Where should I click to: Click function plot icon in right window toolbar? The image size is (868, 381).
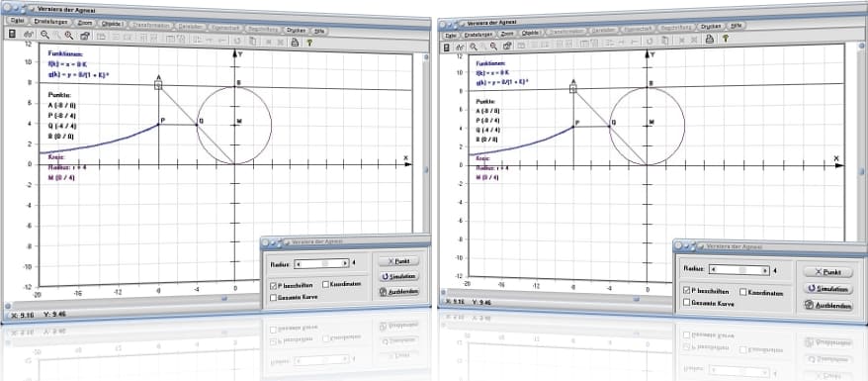tap(460, 48)
